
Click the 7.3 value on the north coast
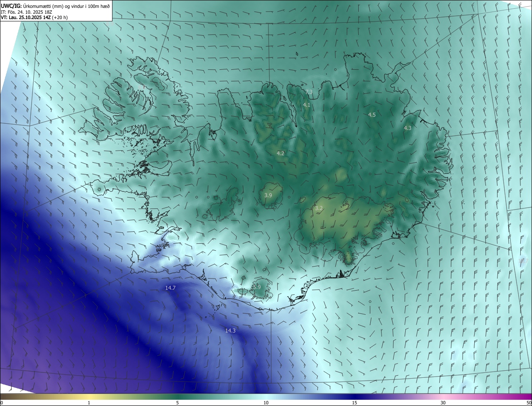[309, 92]
